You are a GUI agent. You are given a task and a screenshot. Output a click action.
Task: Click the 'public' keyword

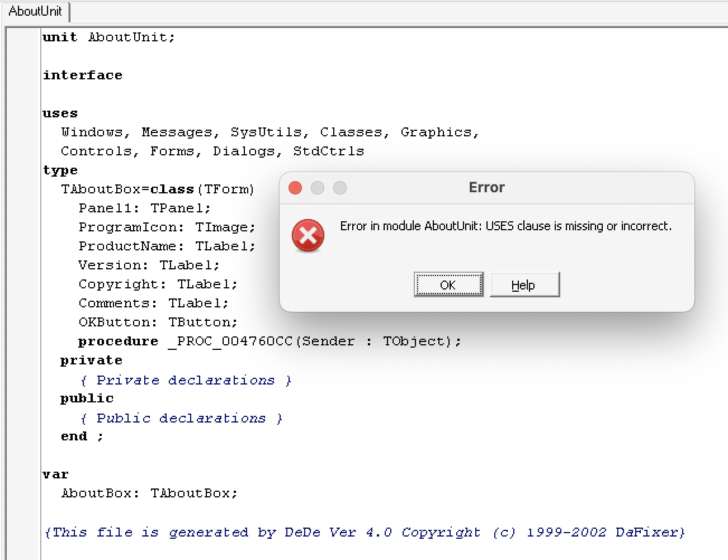(87, 398)
